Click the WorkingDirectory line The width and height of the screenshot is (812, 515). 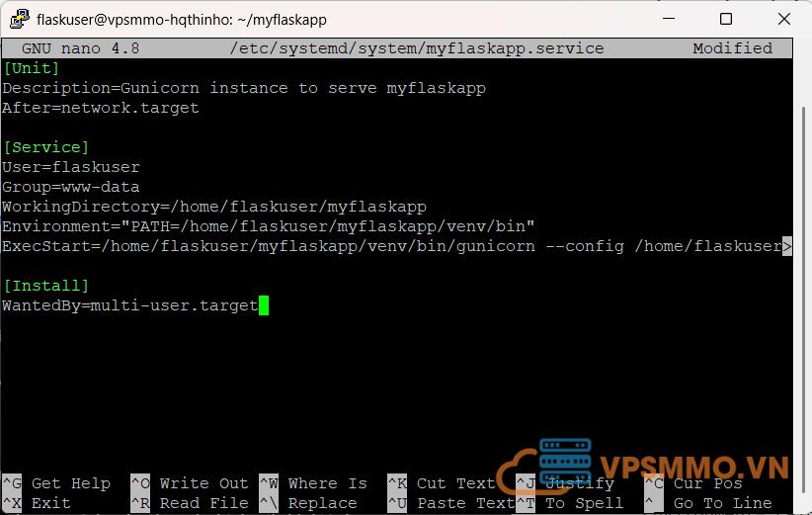point(214,207)
